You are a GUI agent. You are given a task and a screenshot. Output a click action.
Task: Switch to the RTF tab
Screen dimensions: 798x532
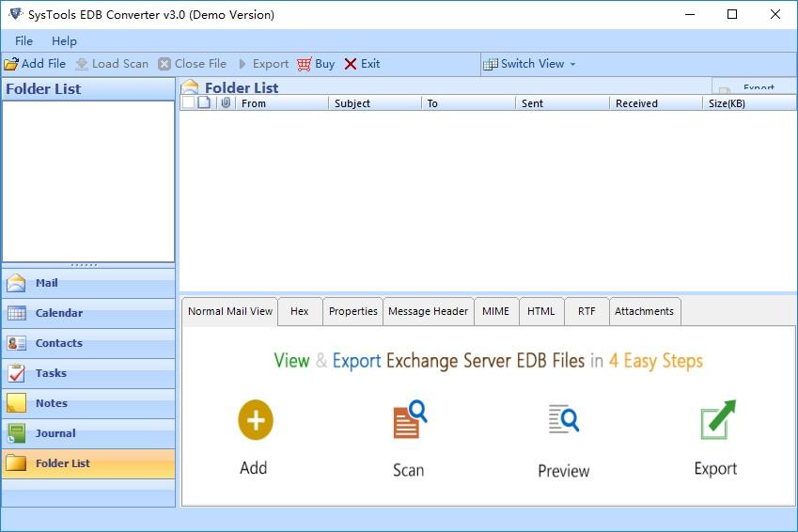[x=587, y=311]
